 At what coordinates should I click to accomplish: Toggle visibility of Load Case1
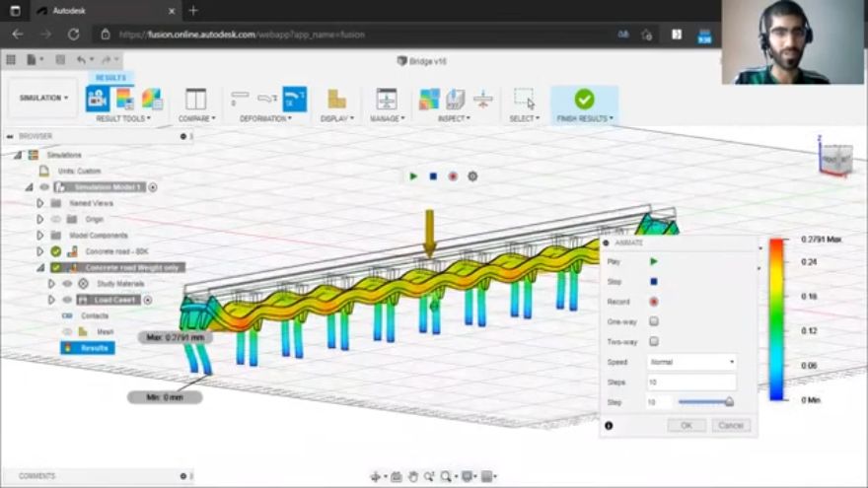(x=67, y=300)
